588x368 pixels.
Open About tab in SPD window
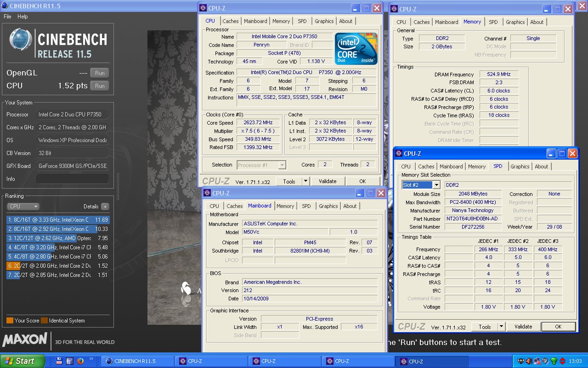pos(542,167)
